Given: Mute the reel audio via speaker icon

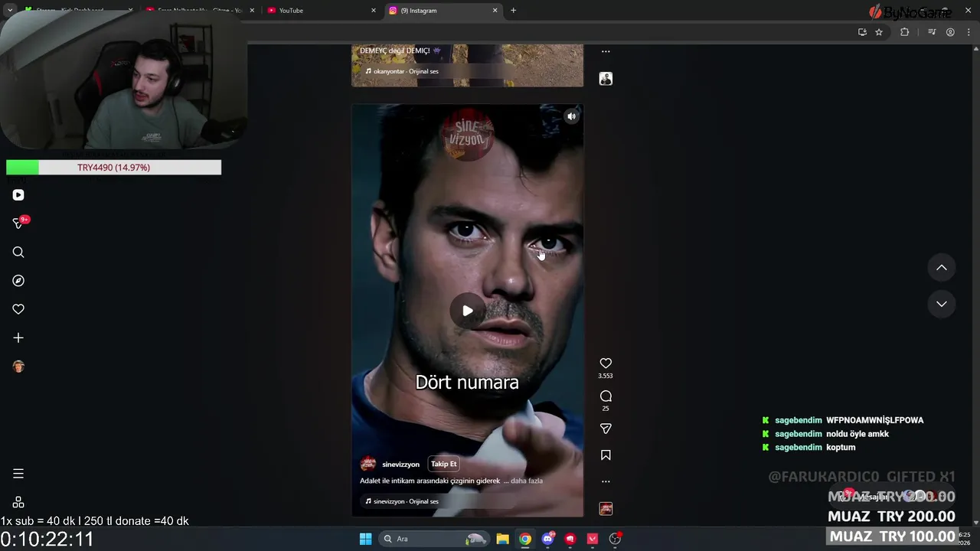Looking at the screenshot, I should coord(571,116).
